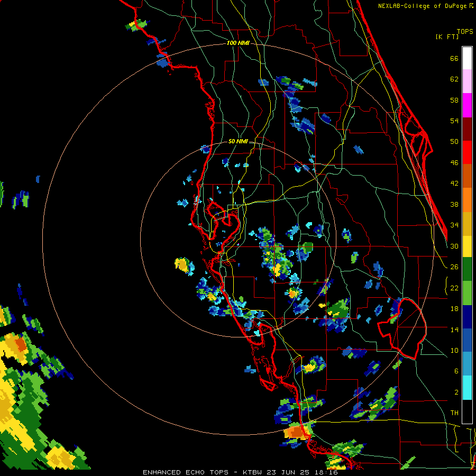Click the 38 legend value

[454, 205]
